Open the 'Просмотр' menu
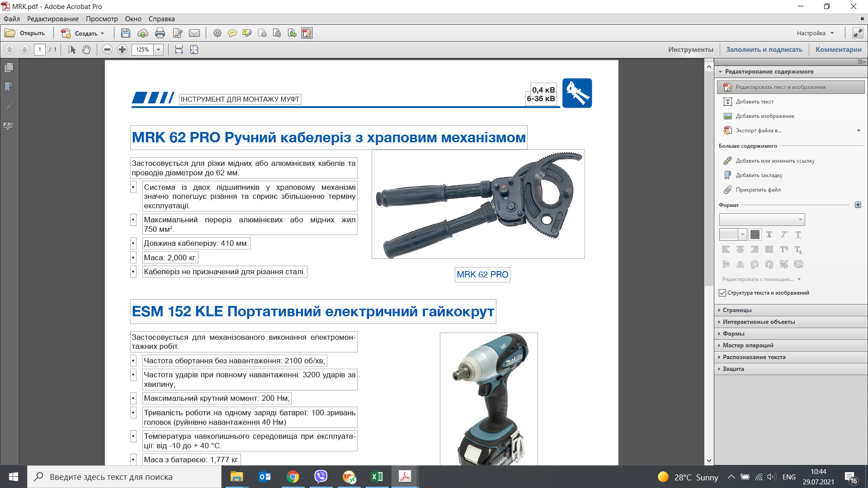This screenshot has width=868, height=488. (x=102, y=19)
